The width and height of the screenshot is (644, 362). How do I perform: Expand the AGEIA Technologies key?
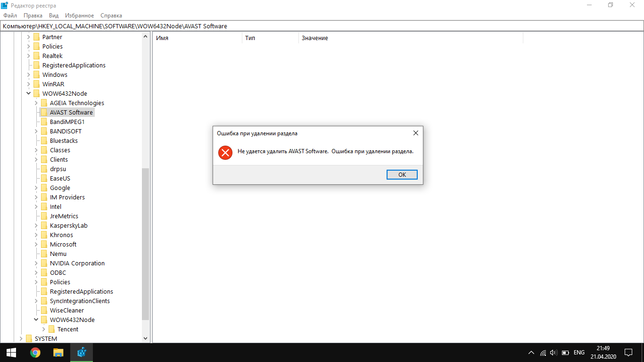tap(36, 103)
